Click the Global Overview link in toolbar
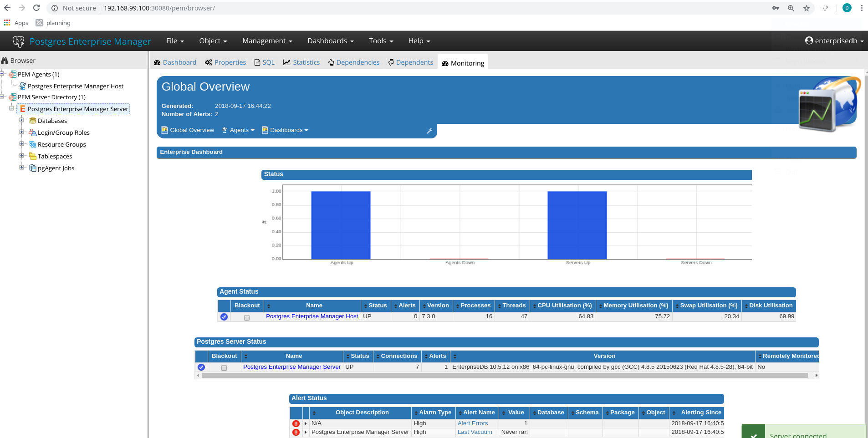 (x=188, y=130)
